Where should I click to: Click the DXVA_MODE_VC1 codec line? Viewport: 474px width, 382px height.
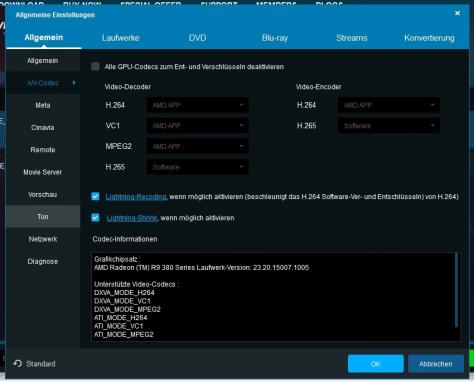pos(122,301)
